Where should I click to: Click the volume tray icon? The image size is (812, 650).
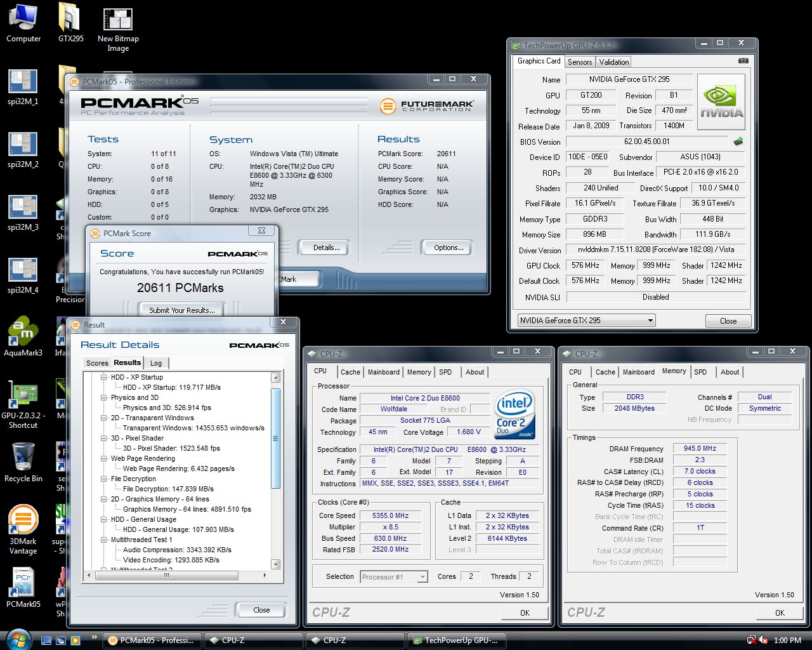pos(764,640)
